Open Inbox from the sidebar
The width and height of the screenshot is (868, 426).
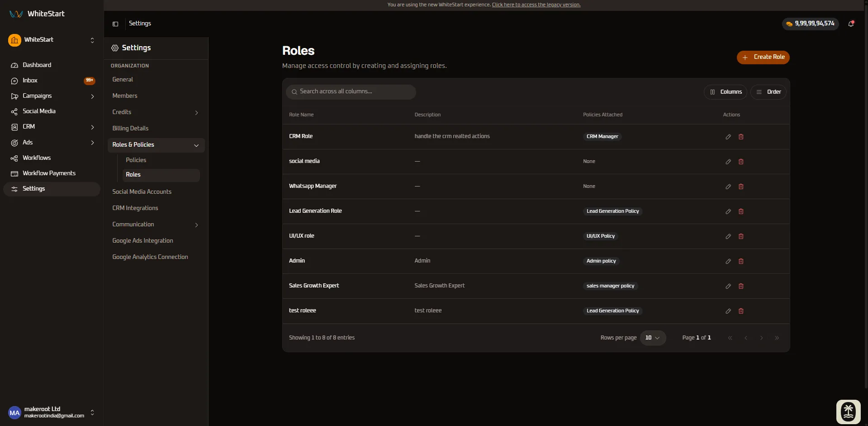(52, 81)
